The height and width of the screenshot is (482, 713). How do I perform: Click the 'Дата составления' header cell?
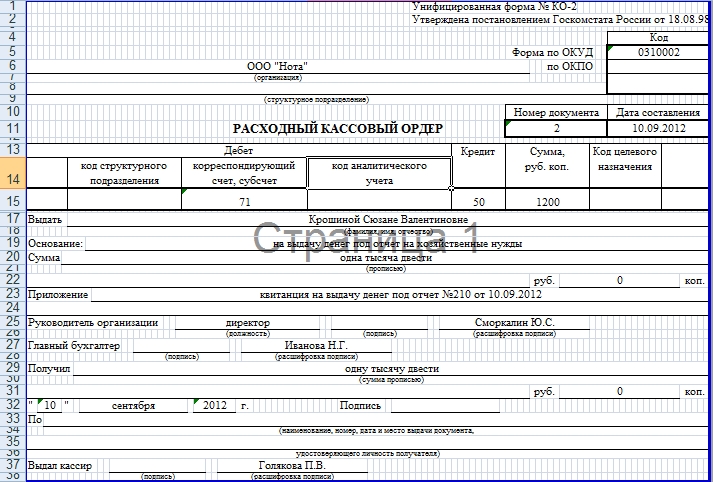coord(658,112)
